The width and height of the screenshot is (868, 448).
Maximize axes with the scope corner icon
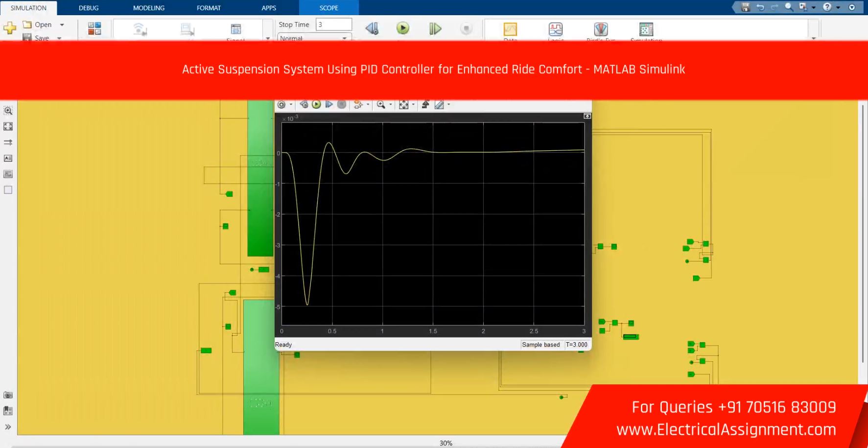(x=587, y=116)
